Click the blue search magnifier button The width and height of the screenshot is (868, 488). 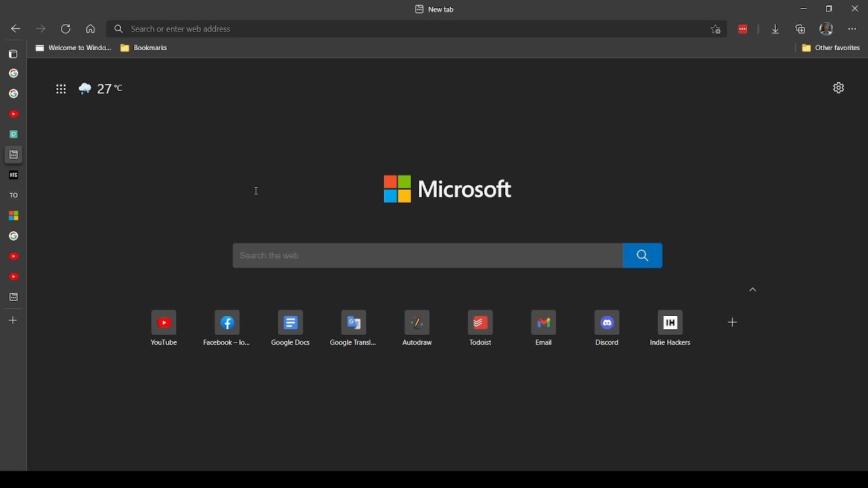point(643,256)
